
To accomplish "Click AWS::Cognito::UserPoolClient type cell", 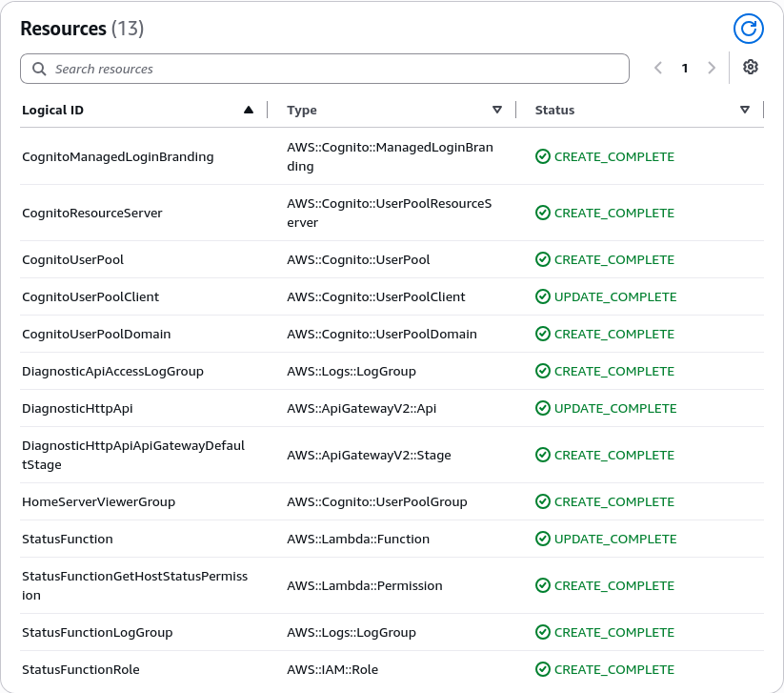I will [x=376, y=296].
